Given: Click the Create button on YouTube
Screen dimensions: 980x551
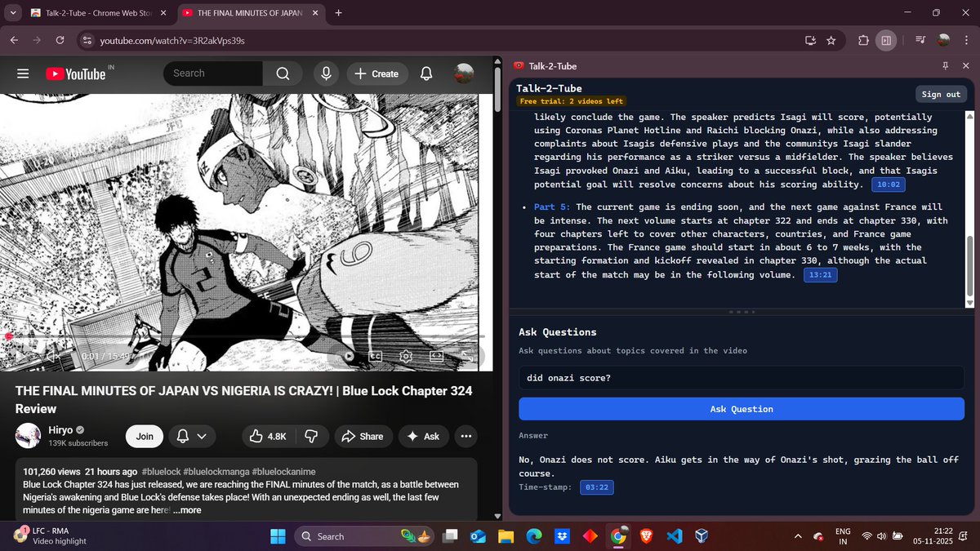Looking at the screenshot, I should [x=376, y=73].
